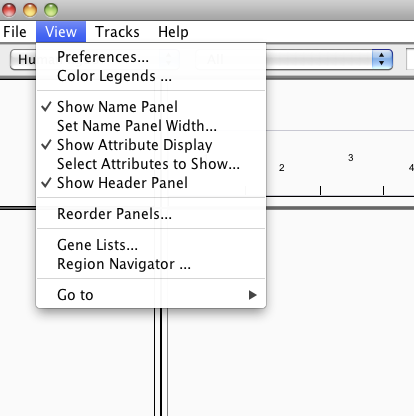Select Reorder Panels menu entry
Screen dimensions: 414x416
(x=151, y=214)
